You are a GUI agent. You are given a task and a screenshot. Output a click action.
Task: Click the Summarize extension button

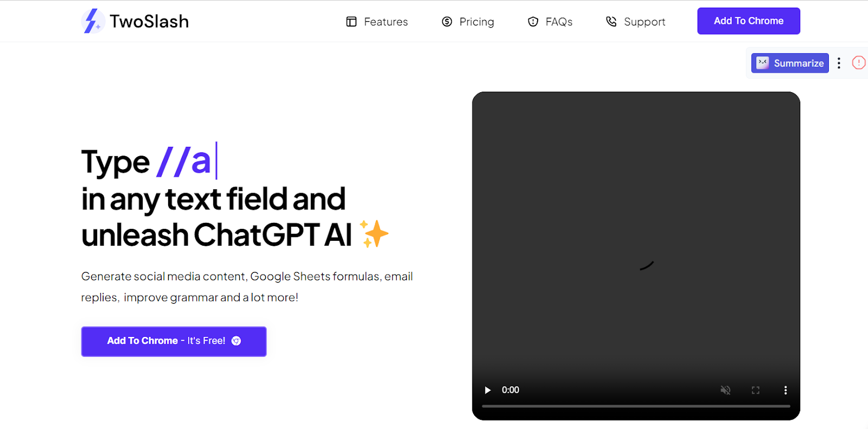point(790,63)
